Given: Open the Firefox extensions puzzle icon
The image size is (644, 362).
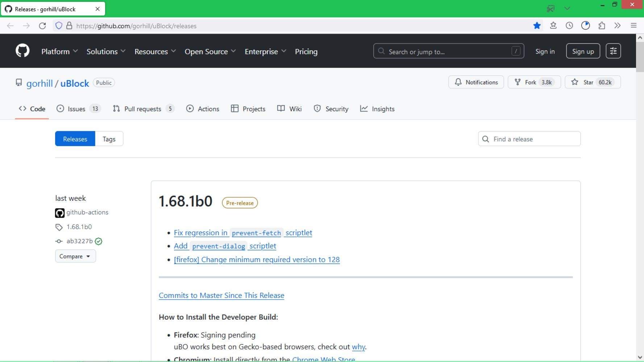Looking at the screenshot, I should point(602,26).
